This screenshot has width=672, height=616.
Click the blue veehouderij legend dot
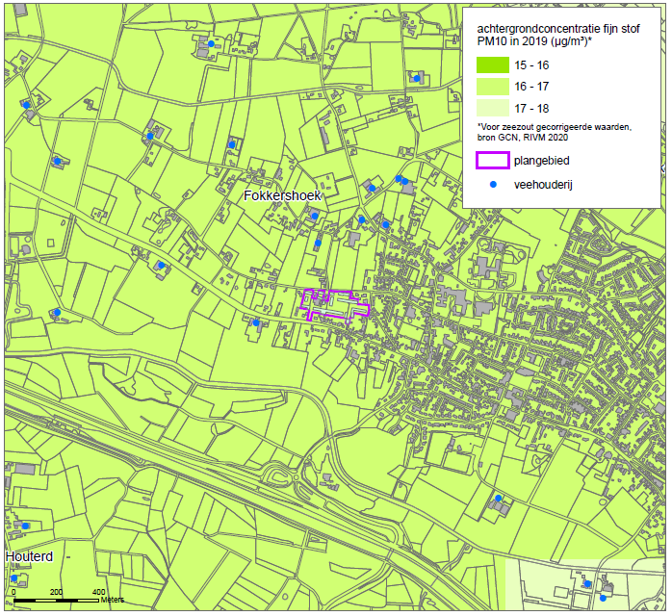(493, 184)
